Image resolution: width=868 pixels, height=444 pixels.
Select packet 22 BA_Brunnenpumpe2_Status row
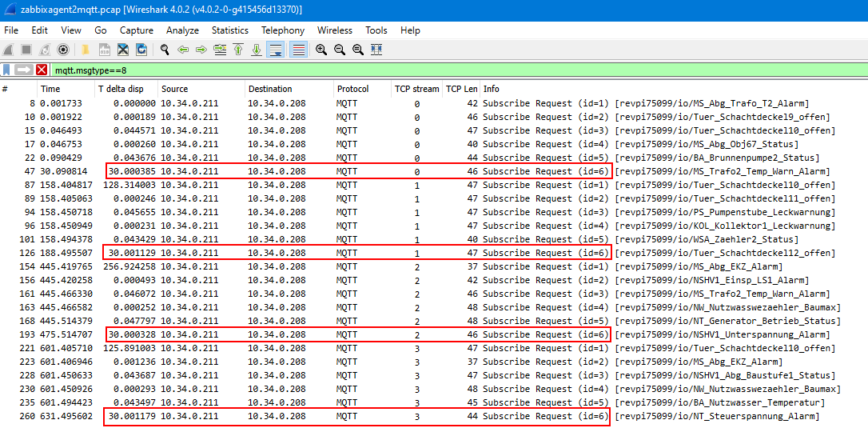[434, 158]
